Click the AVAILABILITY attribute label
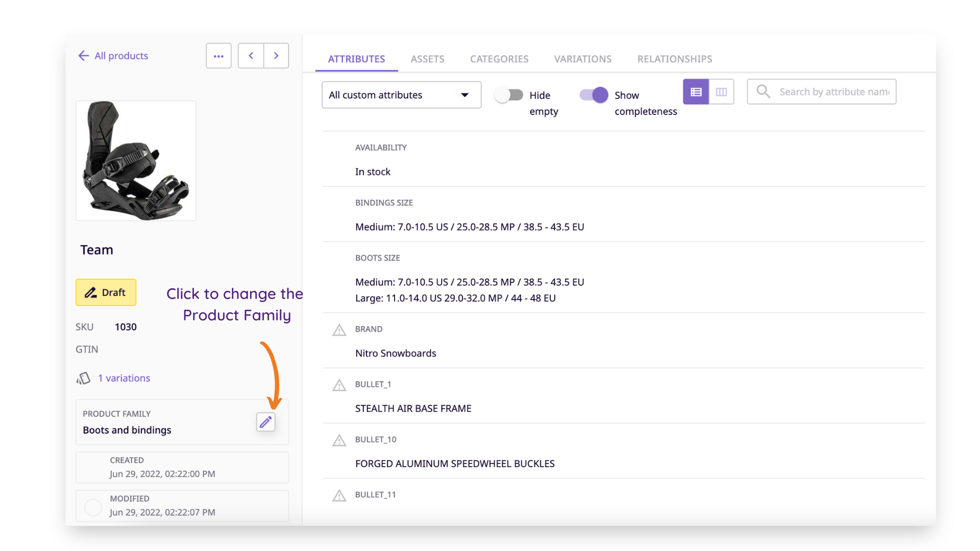 [x=381, y=147]
